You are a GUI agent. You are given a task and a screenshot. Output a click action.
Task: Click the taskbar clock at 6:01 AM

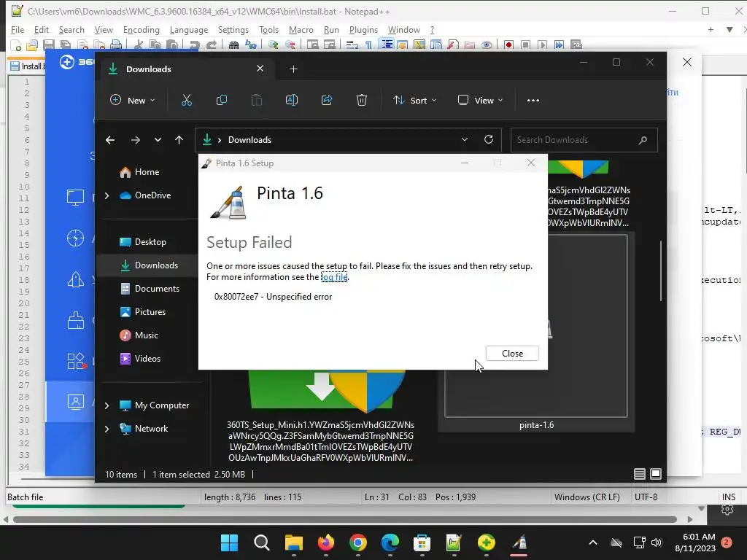pyautogui.click(x=695, y=542)
